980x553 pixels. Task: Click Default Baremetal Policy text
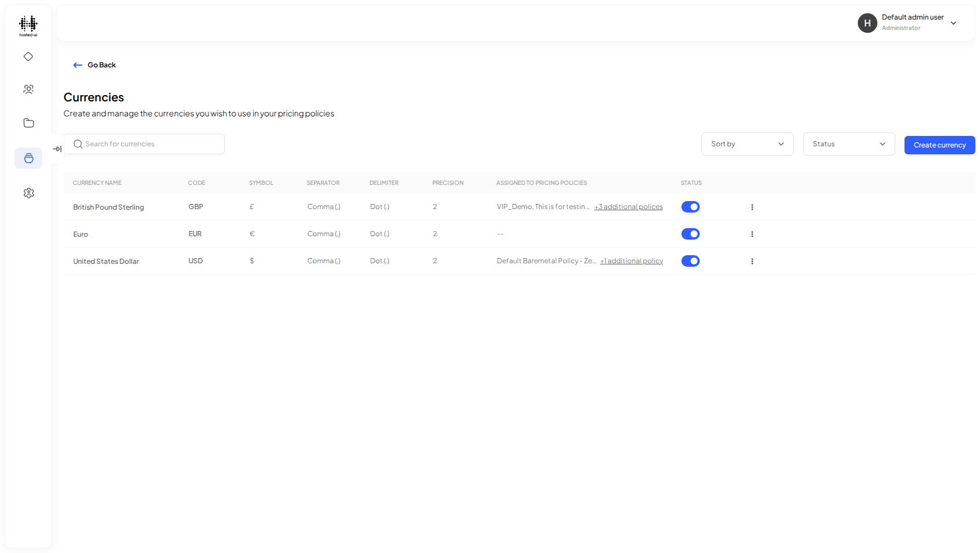coord(546,261)
